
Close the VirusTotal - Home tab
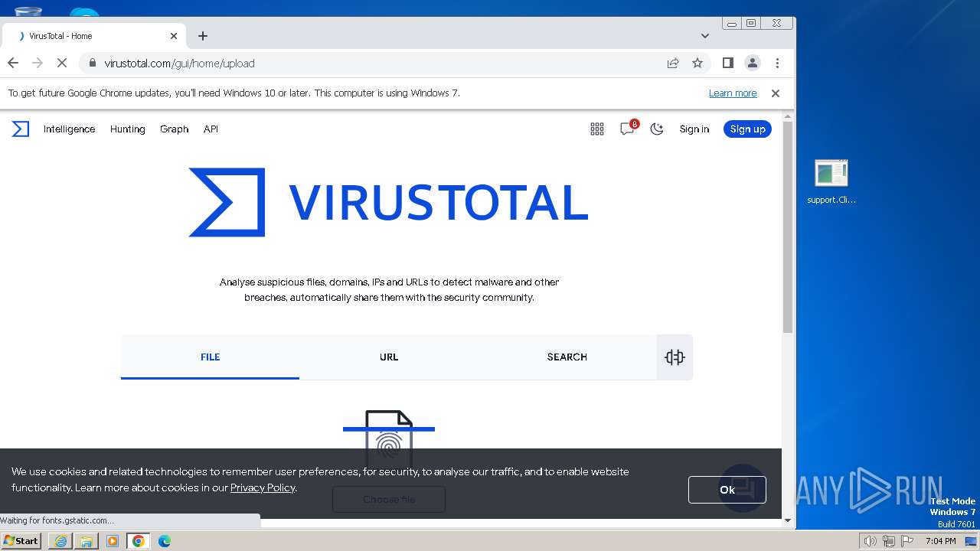(x=173, y=36)
